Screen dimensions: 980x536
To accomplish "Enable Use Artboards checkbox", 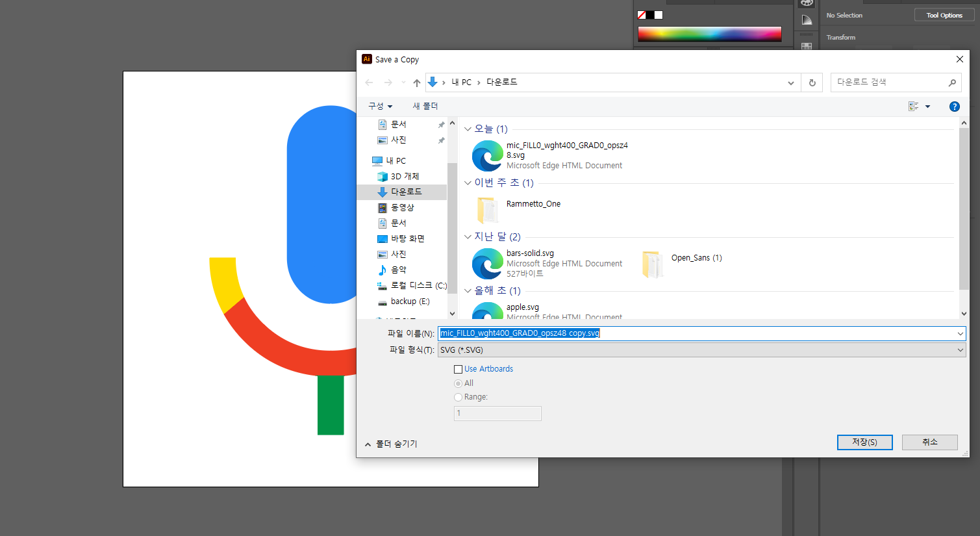I will 458,369.
